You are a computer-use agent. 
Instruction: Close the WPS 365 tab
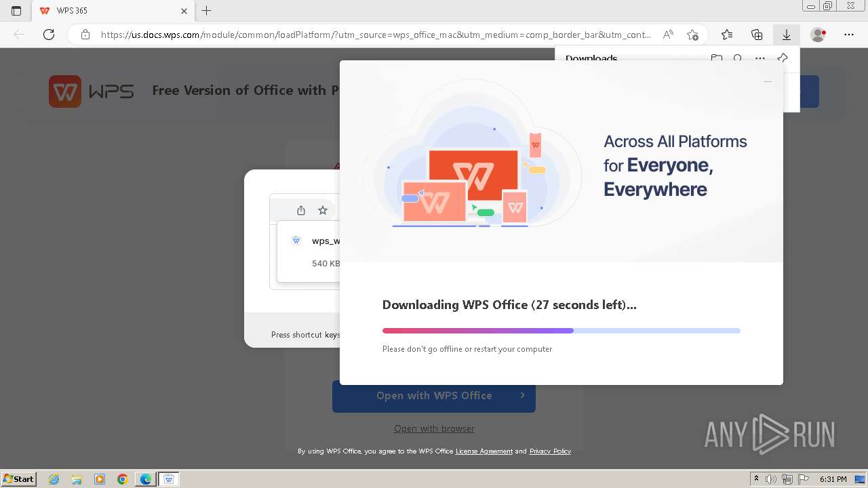[184, 11]
